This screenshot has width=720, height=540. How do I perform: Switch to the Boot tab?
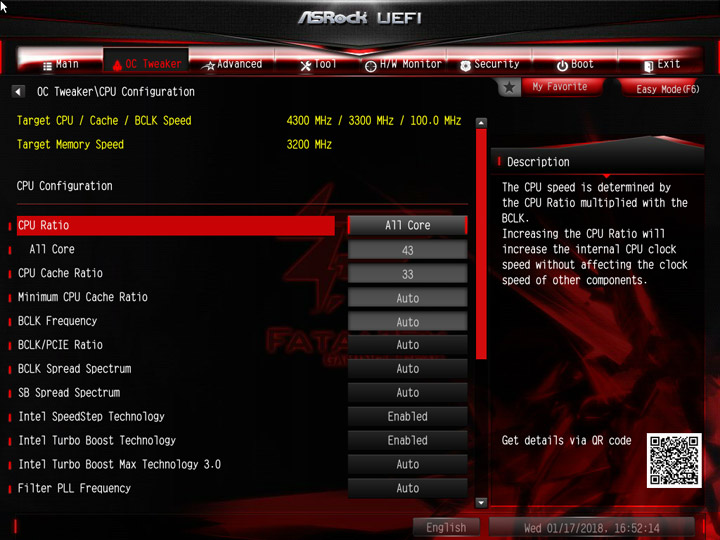point(575,64)
